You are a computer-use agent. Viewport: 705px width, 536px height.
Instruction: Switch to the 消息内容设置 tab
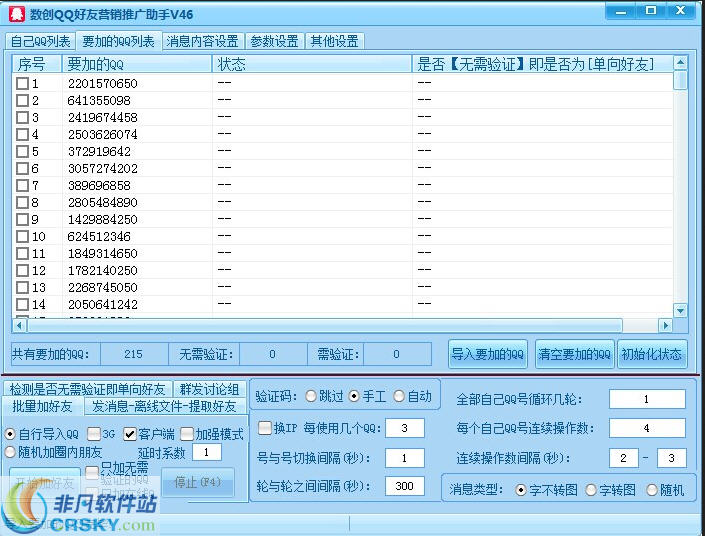[202, 41]
